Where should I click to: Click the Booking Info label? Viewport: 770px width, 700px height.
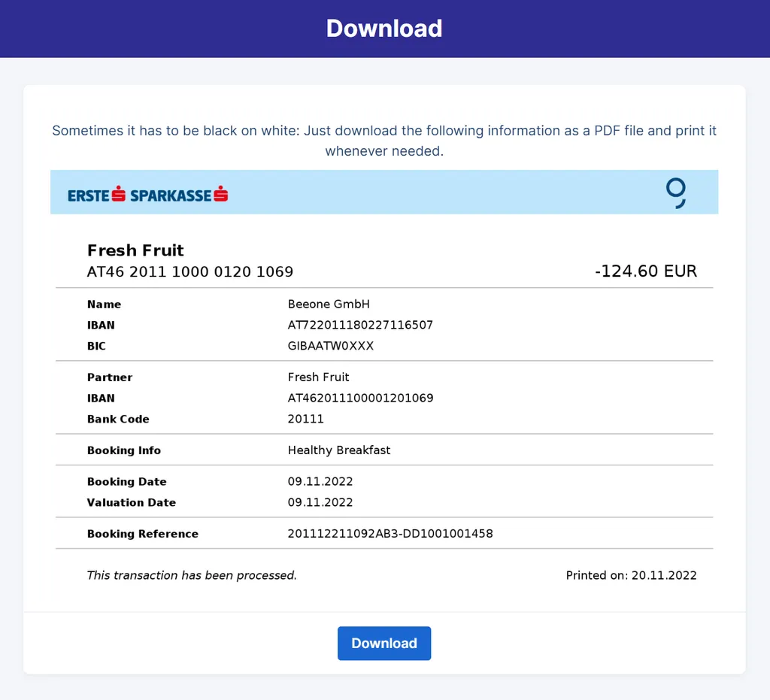click(124, 450)
